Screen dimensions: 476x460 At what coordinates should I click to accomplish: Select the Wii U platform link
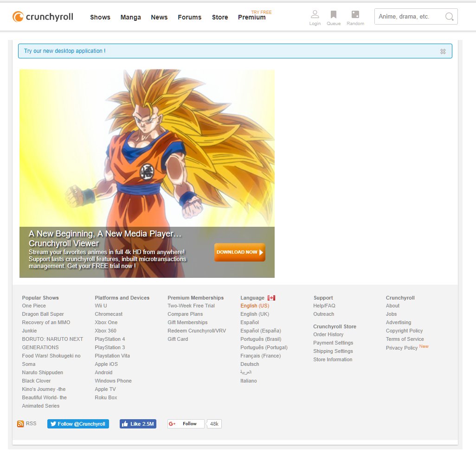click(101, 306)
